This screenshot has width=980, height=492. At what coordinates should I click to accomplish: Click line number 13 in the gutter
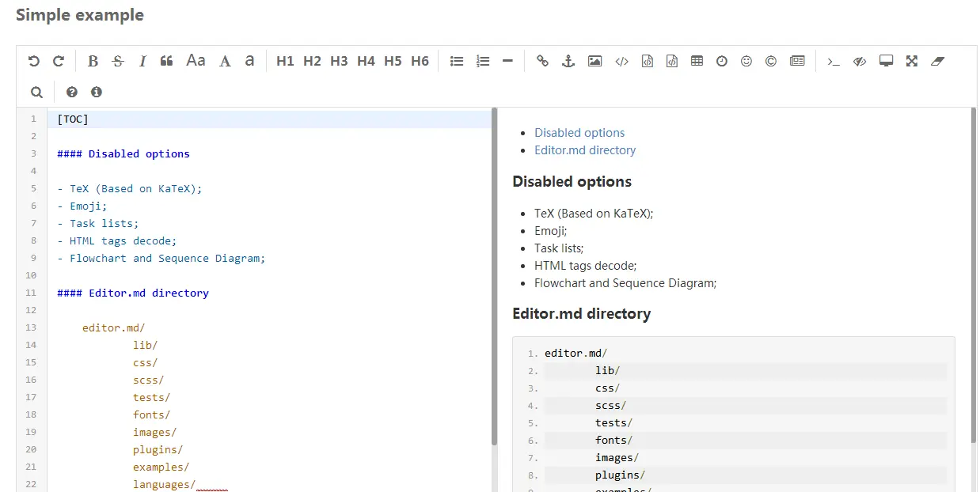pos(31,327)
